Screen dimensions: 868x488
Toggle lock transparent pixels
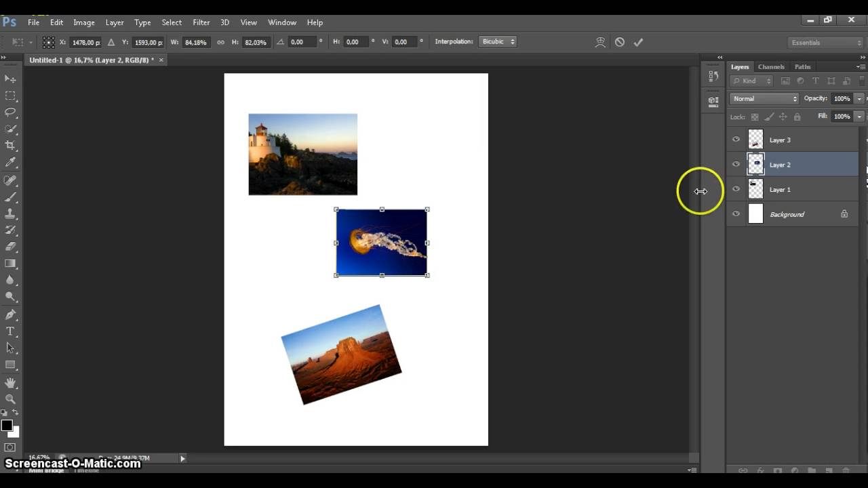click(x=755, y=117)
